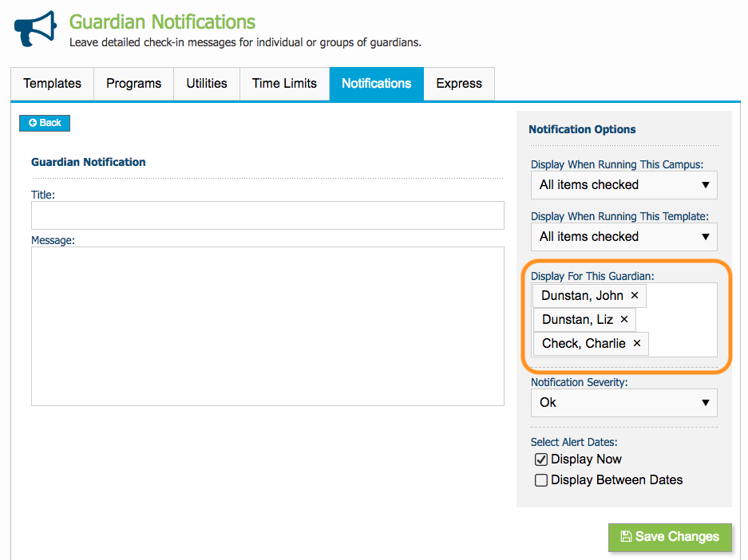Image resolution: width=748 pixels, height=560 pixels.
Task: Toggle the Display Now checkbox
Action: [x=541, y=459]
